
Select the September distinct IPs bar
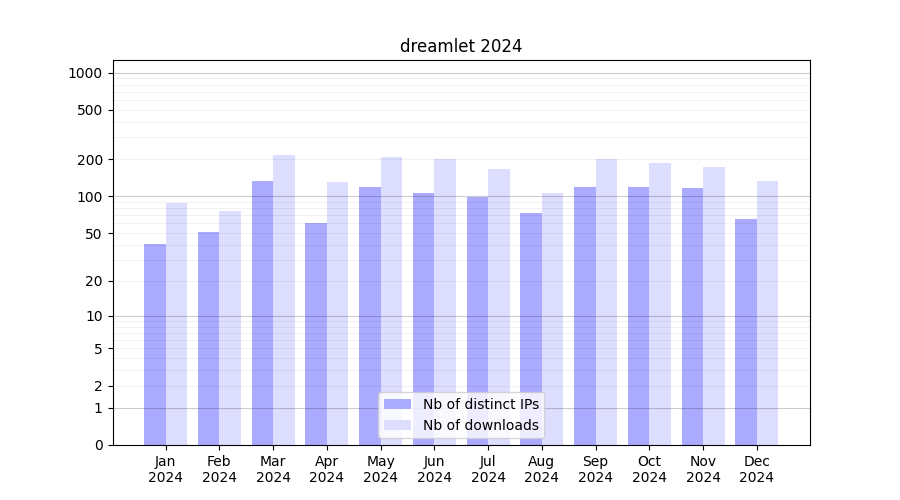(x=585, y=316)
